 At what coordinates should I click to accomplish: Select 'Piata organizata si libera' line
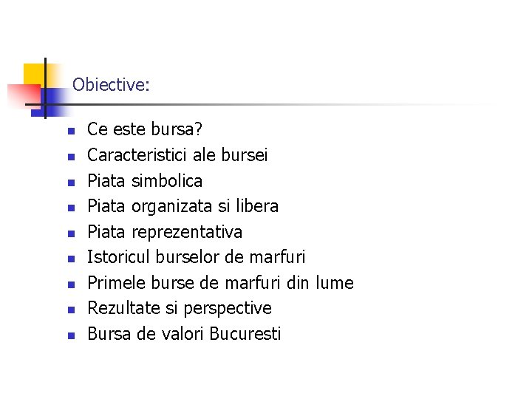coord(183,206)
